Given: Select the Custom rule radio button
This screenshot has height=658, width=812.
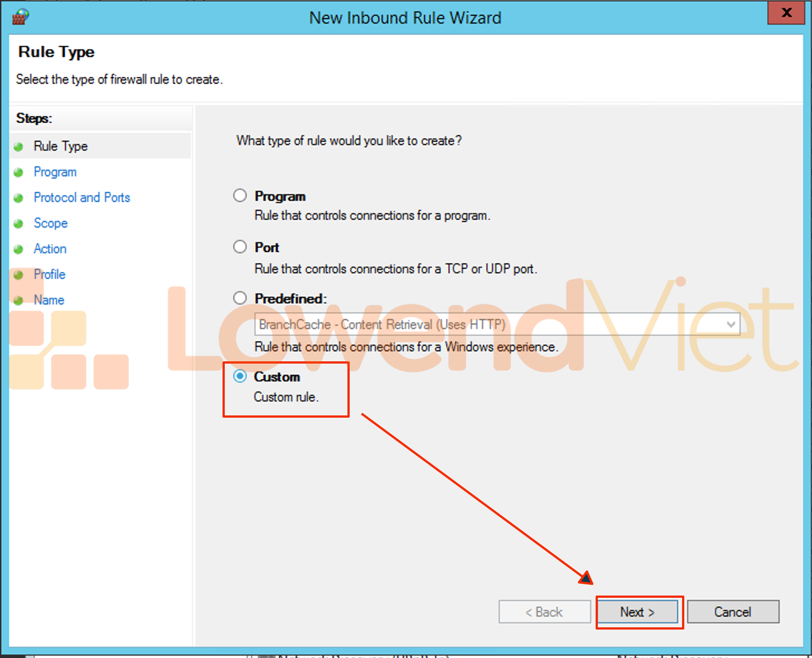Looking at the screenshot, I should 240,376.
